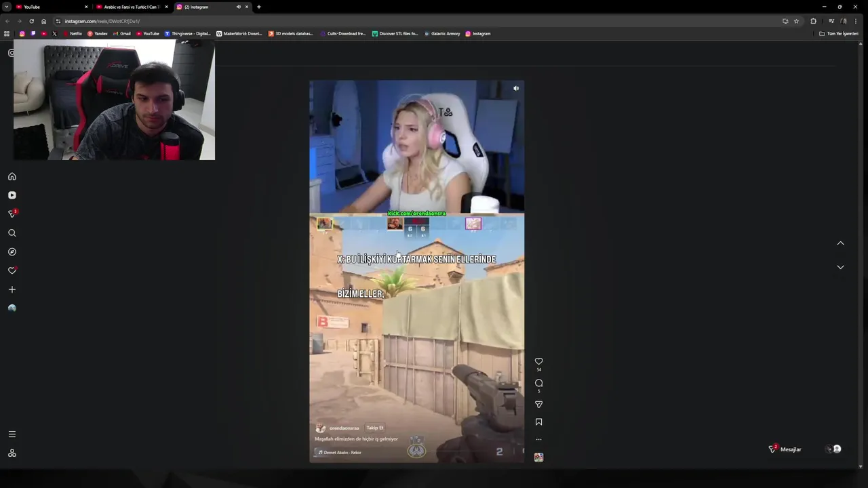Open direct messages icon with red badge
This screenshot has width=868, height=488.
[12, 213]
